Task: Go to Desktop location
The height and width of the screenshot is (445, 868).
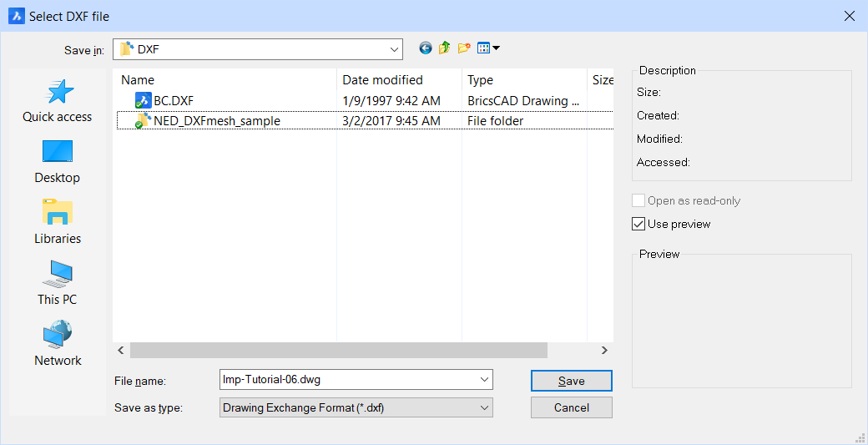Action: pyautogui.click(x=57, y=162)
